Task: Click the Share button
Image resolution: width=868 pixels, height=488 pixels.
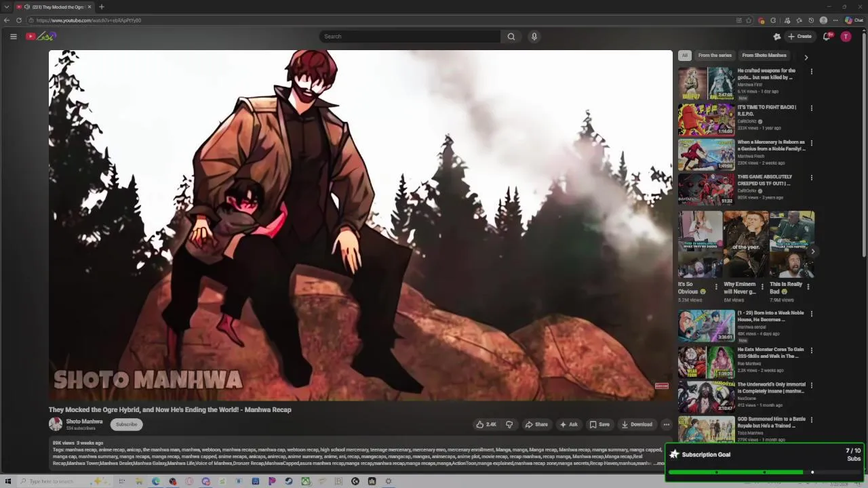Action: [x=536, y=424]
